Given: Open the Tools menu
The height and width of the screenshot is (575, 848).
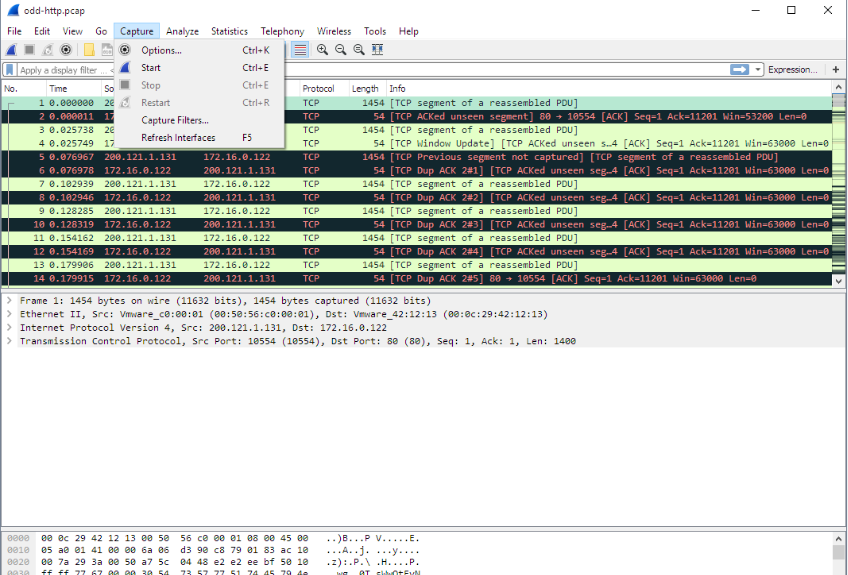Looking at the screenshot, I should (375, 31).
